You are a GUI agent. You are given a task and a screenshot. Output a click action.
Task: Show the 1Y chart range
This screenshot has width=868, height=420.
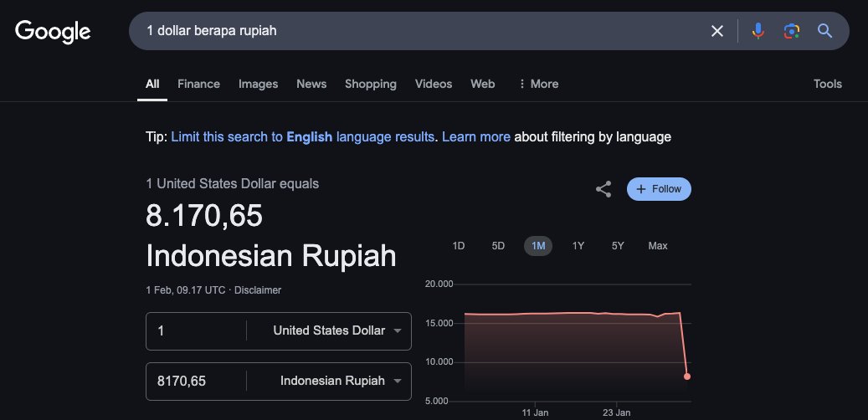(578, 246)
